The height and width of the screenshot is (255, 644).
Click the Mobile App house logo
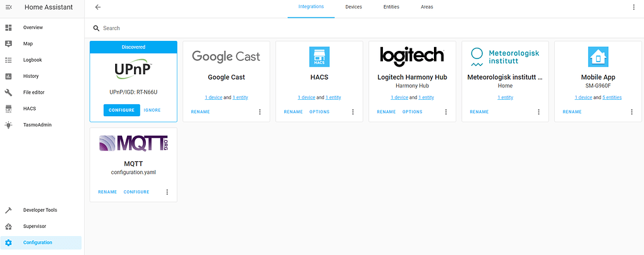pos(598,57)
